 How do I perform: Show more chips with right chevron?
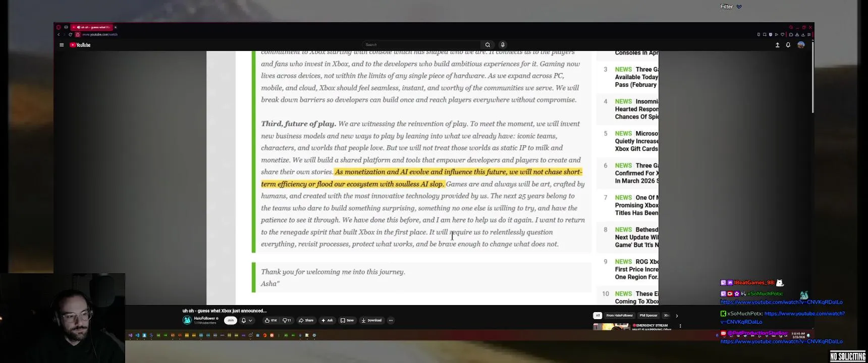tap(677, 316)
